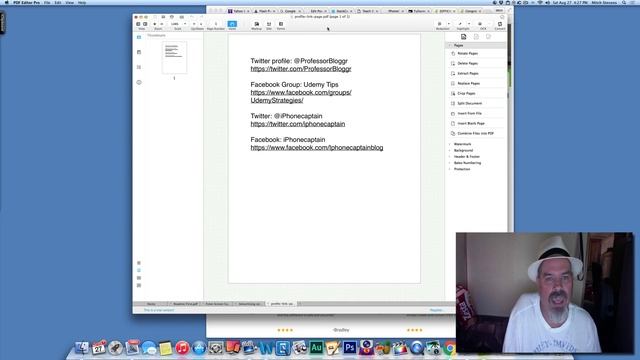Collapse the Pages section in the right panel
Image resolution: width=640 pixels, height=360 pixels.
450,45
